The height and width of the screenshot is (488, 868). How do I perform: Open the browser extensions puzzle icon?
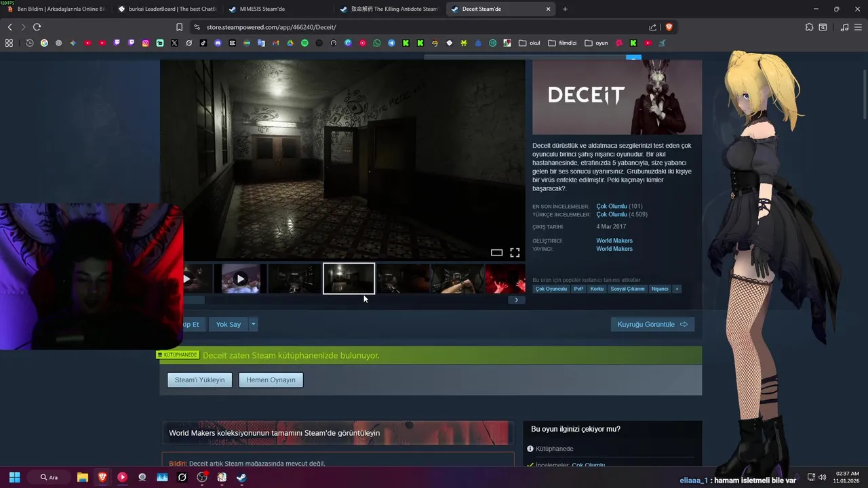pos(809,27)
